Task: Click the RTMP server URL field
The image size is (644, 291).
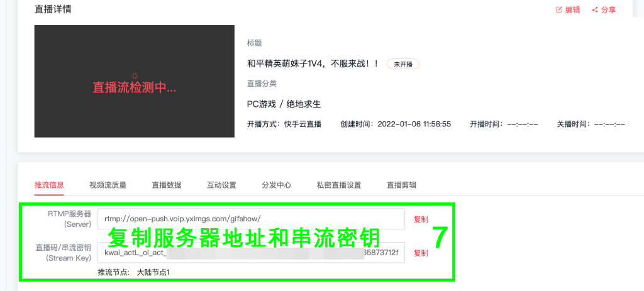Action: click(252, 219)
